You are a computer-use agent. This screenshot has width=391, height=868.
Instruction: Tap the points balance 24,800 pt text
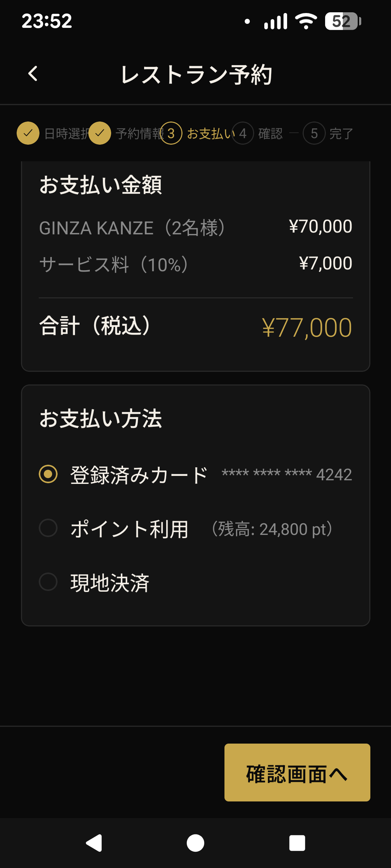(x=272, y=529)
